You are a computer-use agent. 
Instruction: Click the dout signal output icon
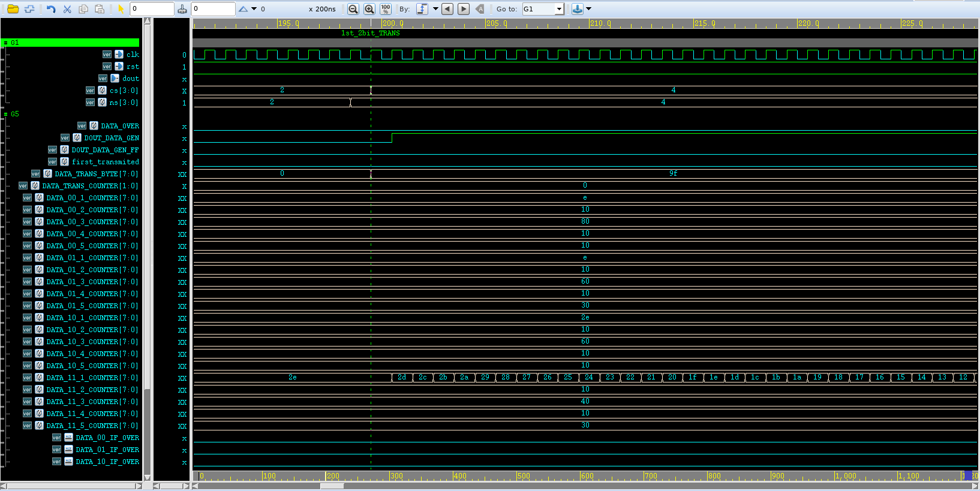115,79
